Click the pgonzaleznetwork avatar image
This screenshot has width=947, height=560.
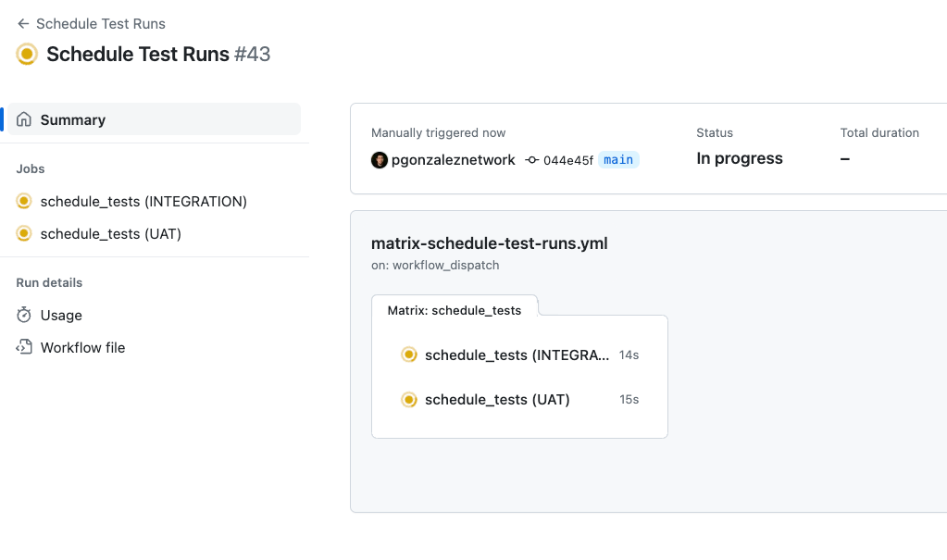pyautogui.click(x=380, y=160)
